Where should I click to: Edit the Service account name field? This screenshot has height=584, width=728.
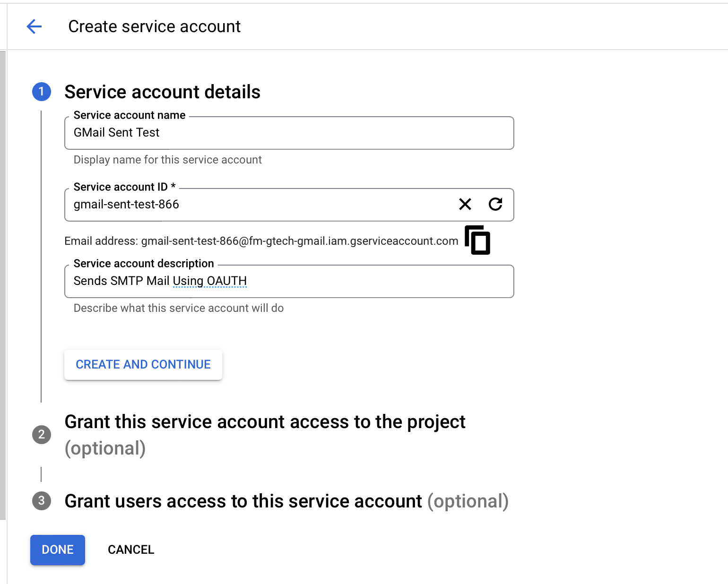[x=289, y=133]
